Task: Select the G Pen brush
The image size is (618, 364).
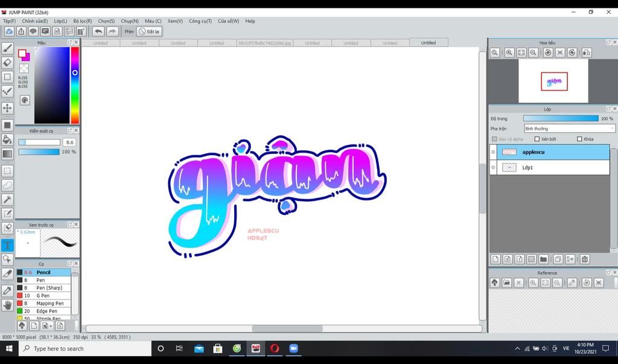Action: pyautogui.click(x=43, y=295)
